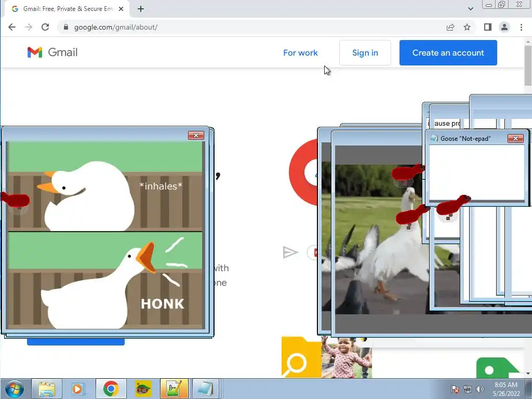The image size is (532, 399).
Task: Close the Gmail tab
Action: pyautogui.click(x=121, y=9)
